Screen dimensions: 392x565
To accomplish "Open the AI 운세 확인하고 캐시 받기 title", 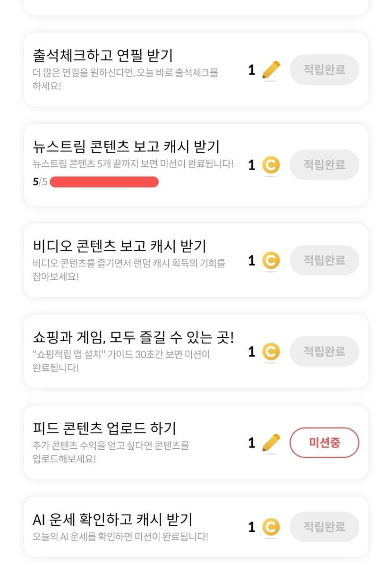I will click(112, 520).
